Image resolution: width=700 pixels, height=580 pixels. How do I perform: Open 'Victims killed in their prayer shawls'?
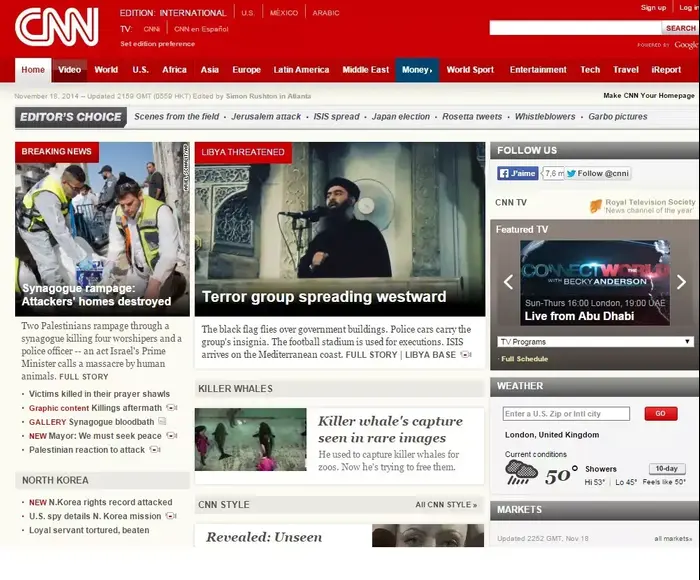[99, 394]
